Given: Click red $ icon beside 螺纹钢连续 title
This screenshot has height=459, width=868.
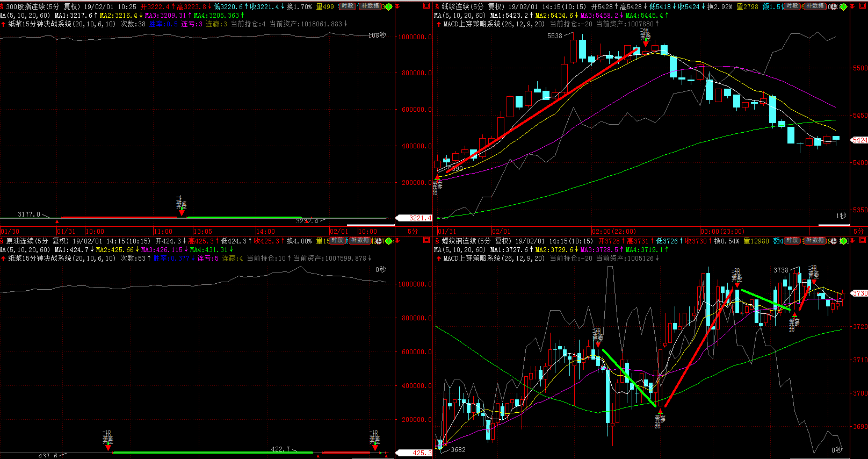Looking at the screenshot, I should point(437,241).
